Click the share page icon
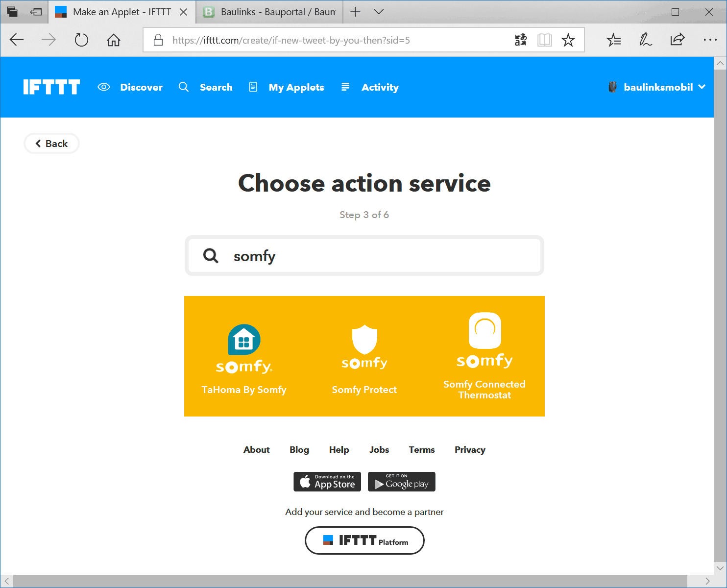The height and width of the screenshot is (588, 727). tap(678, 40)
